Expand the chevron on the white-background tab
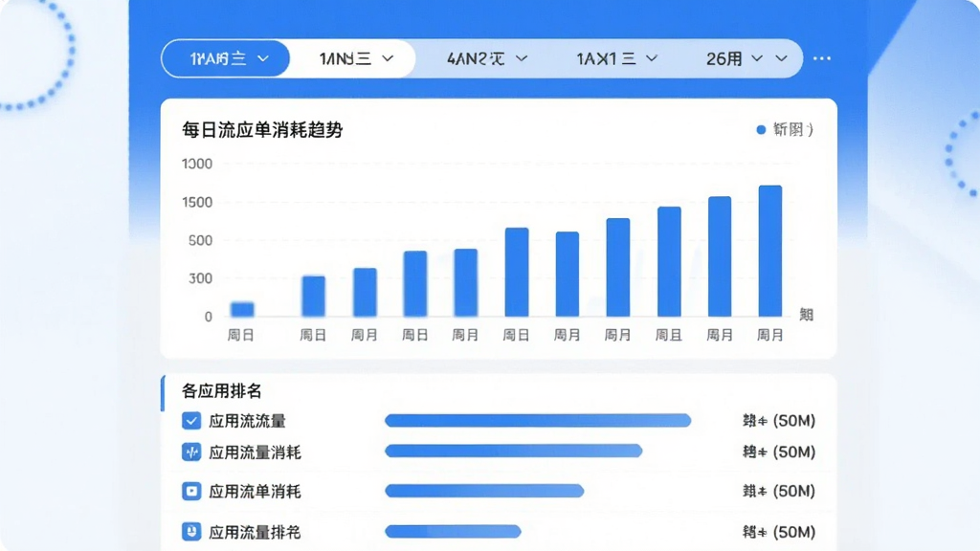 tap(389, 58)
